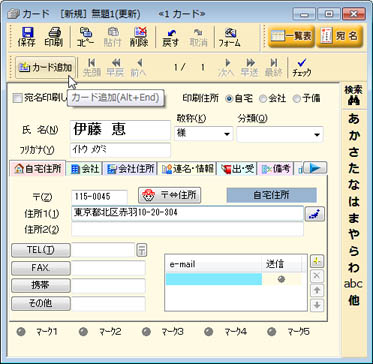Click the small icon beside TEL field
Screen dimensions: 373x364
pyautogui.click(x=142, y=250)
